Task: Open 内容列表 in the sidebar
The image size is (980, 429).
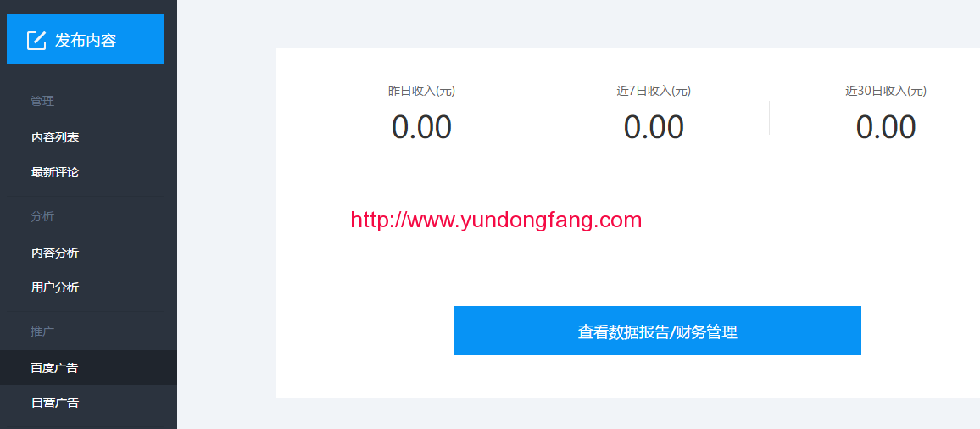Action: click(55, 137)
